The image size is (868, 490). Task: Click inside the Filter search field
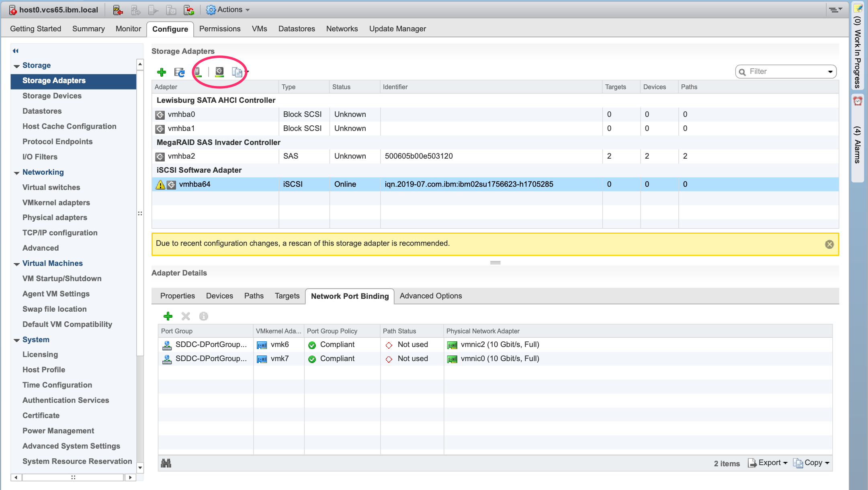pos(786,72)
